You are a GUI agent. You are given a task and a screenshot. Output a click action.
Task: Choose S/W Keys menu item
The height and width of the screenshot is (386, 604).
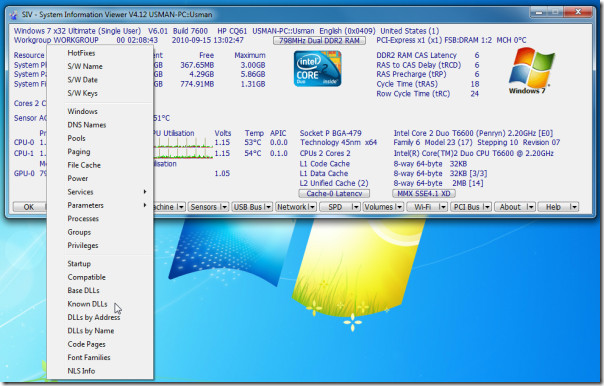pos(100,93)
